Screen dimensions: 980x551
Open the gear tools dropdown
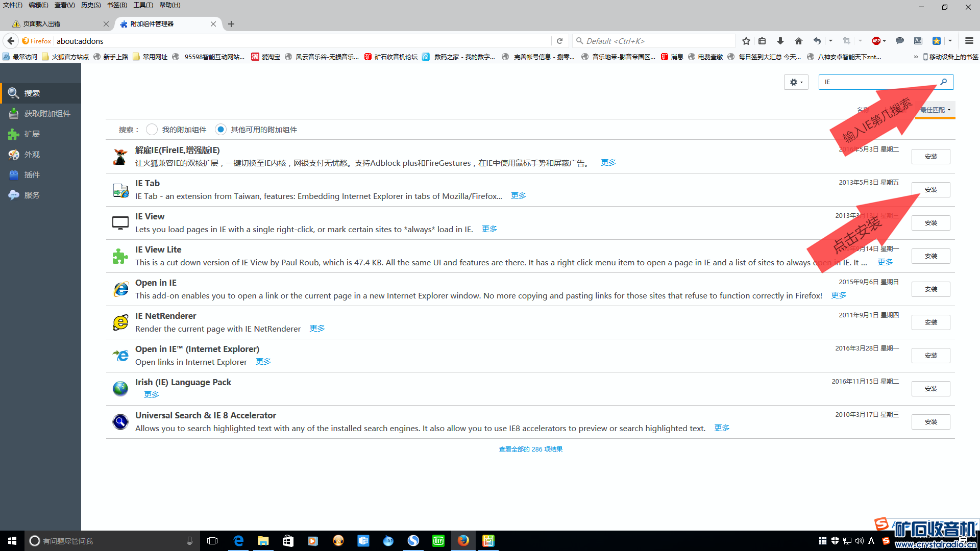tap(796, 82)
